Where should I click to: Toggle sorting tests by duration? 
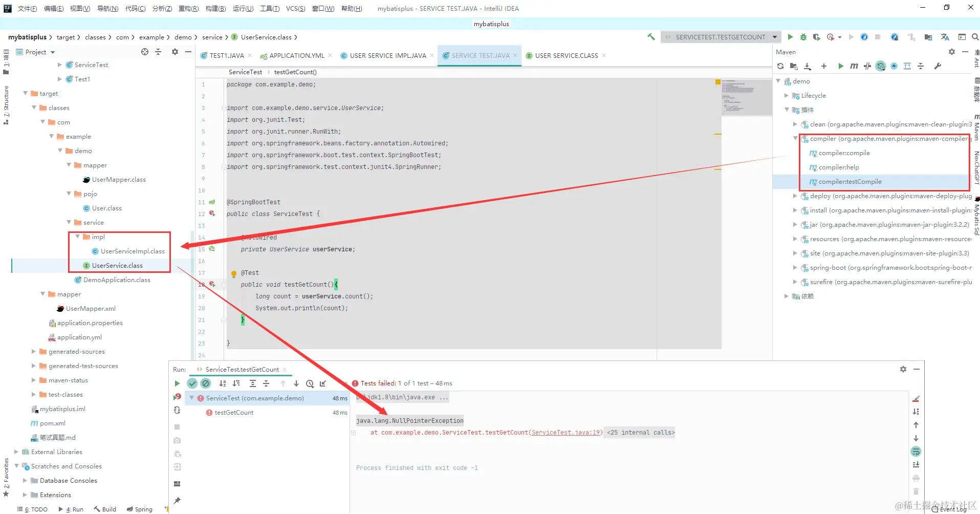tap(236, 383)
